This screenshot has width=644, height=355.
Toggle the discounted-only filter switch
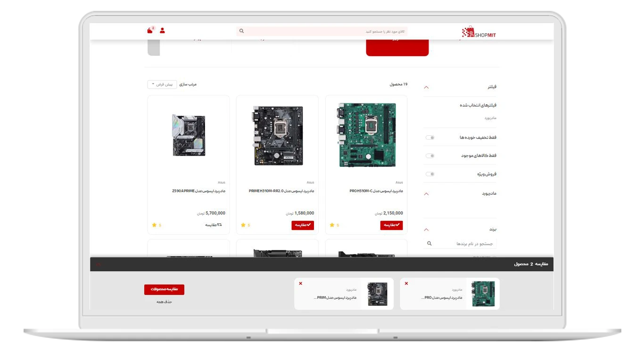pyautogui.click(x=430, y=138)
